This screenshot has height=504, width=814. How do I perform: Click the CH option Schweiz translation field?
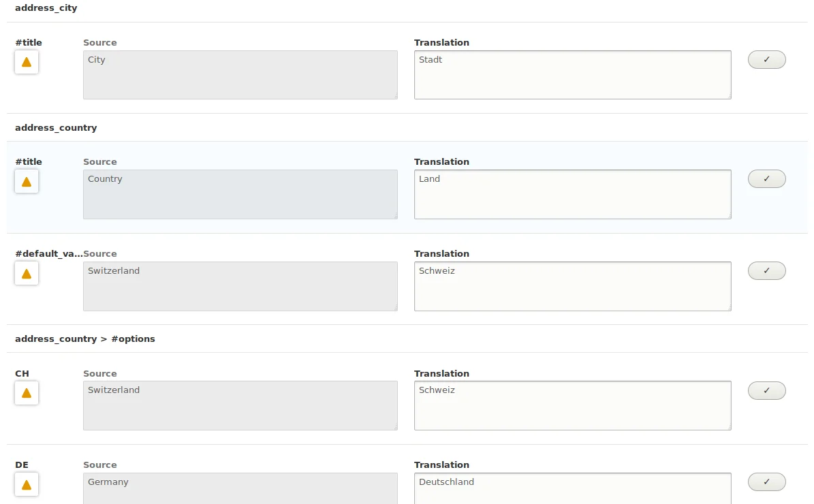[x=572, y=405]
